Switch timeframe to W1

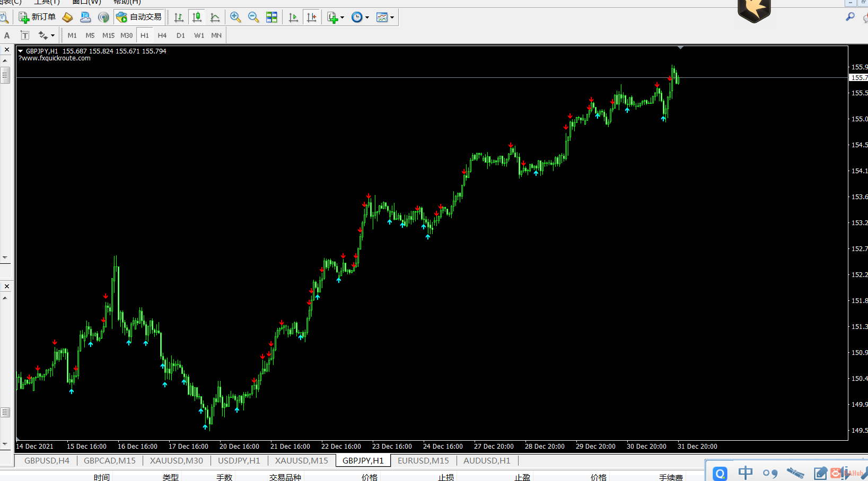coord(199,35)
